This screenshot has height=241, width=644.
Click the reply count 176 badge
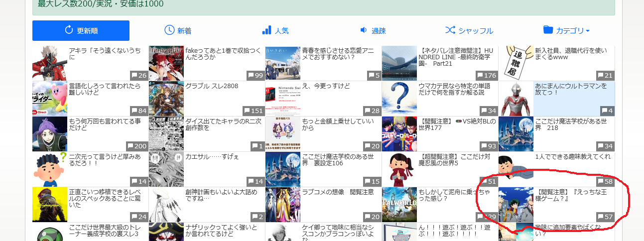[x=487, y=75]
